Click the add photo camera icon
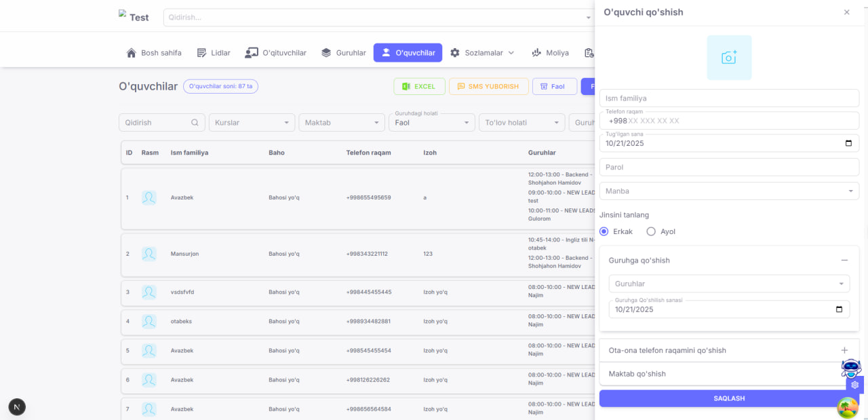Screen dimensions: 868x420 [729, 58]
